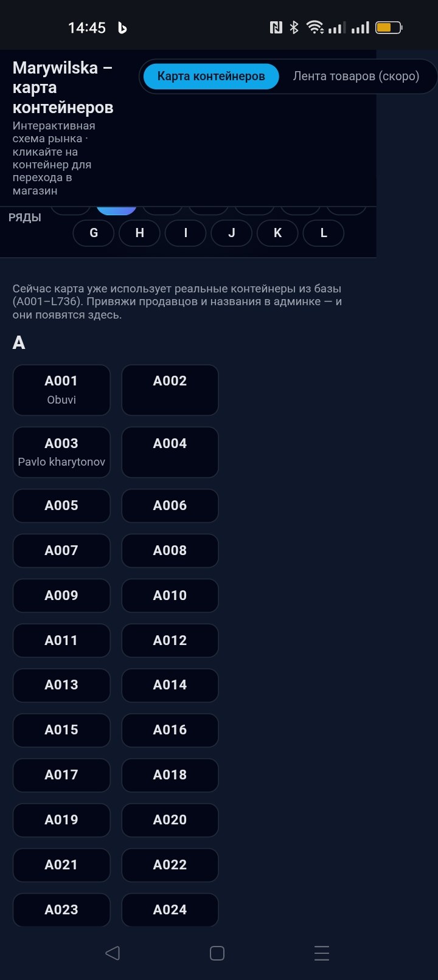
Task: Open the recent apps menu icon
Action: 322,953
